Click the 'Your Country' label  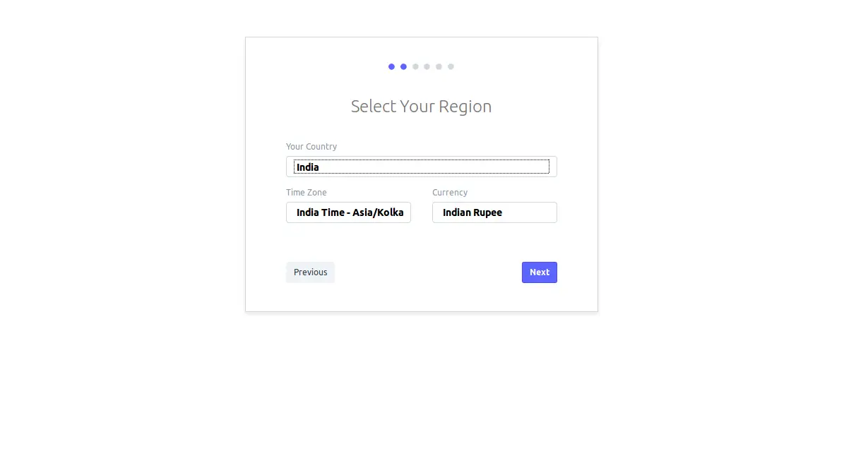pyautogui.click(x=311, y=147)
